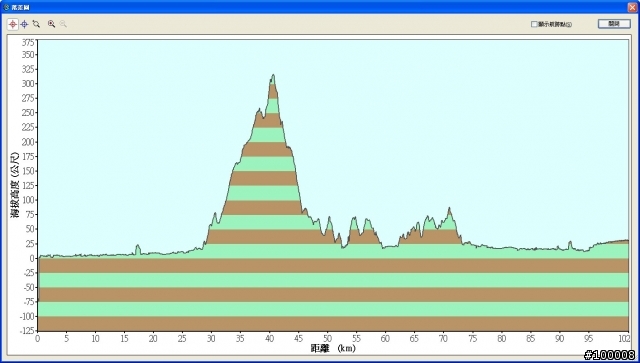Click the Y-axis label -125

(x=27, y=331)
